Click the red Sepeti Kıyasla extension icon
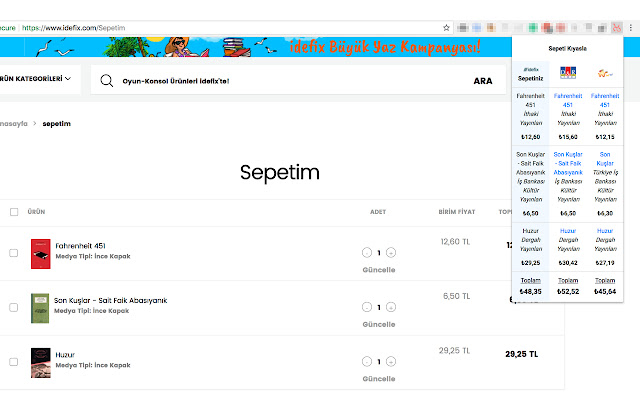This screenshot has height=400, width=640. (616, 28)
